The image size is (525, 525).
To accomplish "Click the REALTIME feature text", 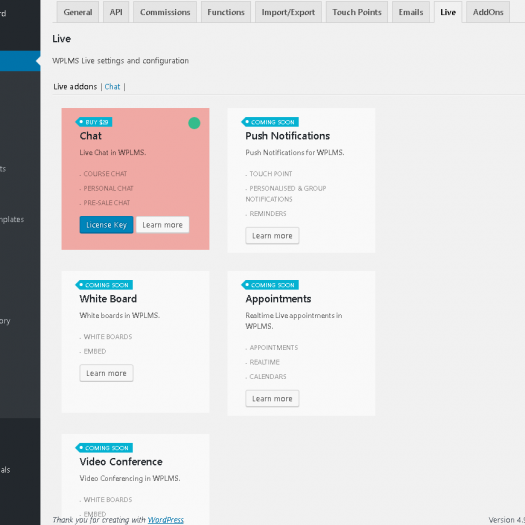I will [265, 362].
